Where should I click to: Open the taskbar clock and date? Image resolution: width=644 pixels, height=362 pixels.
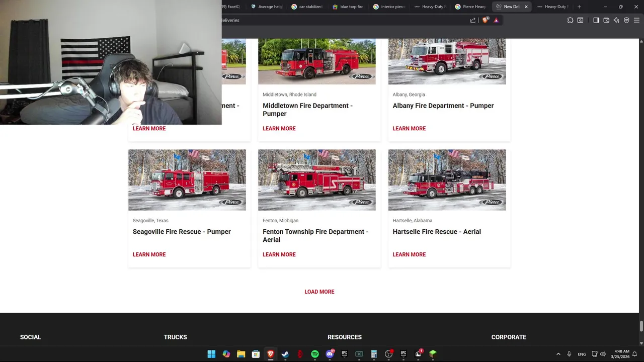(620, 354)
